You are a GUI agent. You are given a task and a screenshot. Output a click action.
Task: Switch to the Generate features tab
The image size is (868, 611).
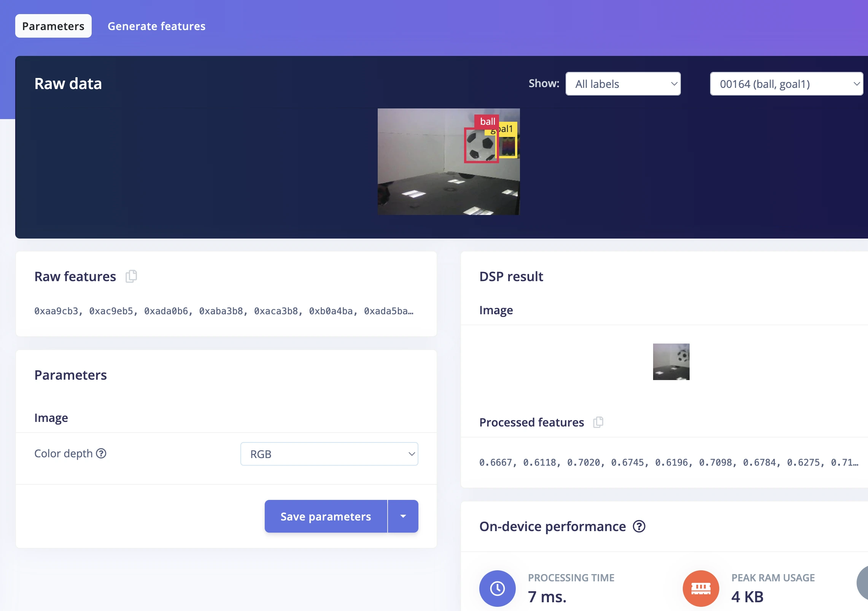pos(156,26)
